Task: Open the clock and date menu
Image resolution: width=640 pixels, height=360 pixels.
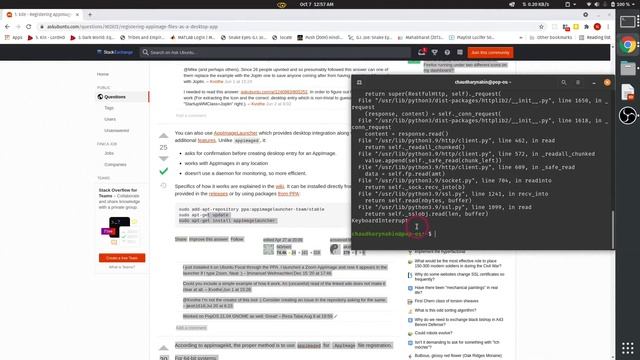Action: pos(316,4)
